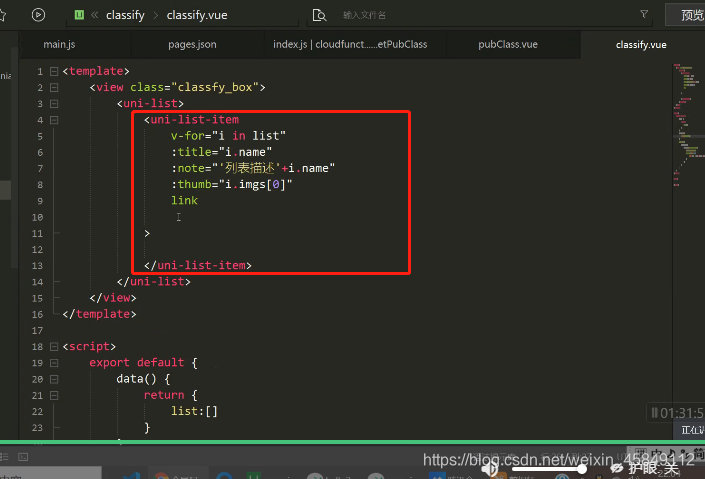Click the 'link' attribute on line 9
This screenshot has height=479, width=705.
184,201
